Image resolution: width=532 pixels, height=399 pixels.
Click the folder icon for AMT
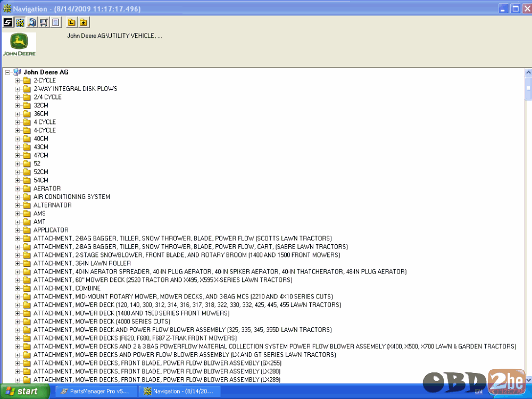[x=27, y=222]
